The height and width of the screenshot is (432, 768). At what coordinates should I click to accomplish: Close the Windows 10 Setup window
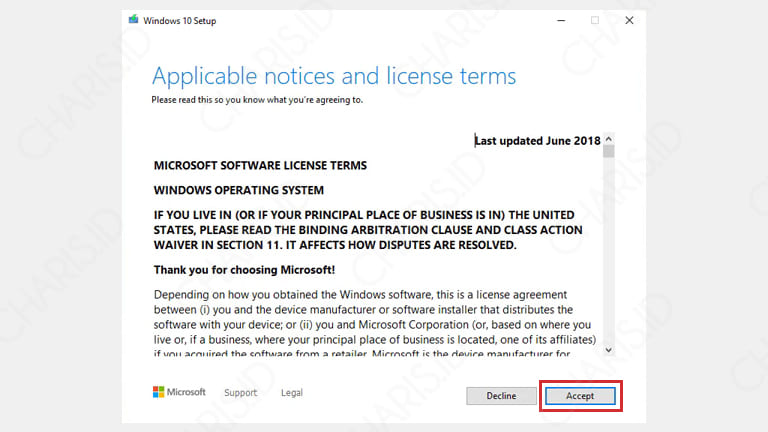click(x=629, y=21)
